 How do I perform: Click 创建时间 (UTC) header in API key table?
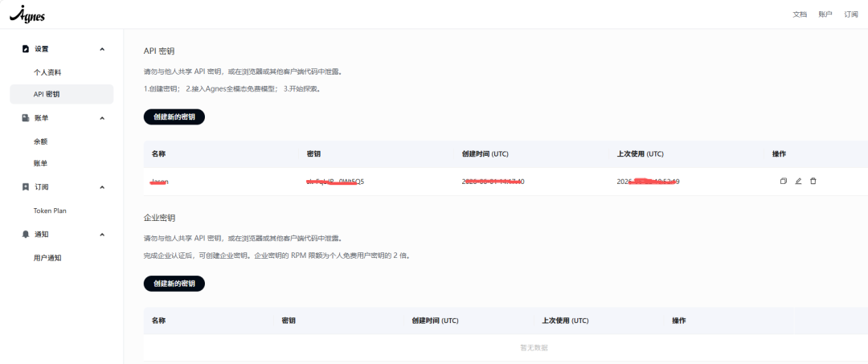click(485, 153)
